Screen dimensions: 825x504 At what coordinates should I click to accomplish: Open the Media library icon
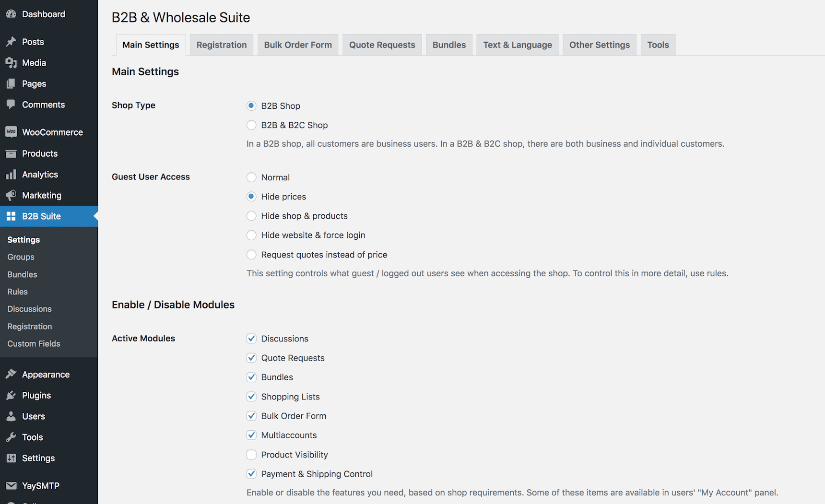[11, 63]
